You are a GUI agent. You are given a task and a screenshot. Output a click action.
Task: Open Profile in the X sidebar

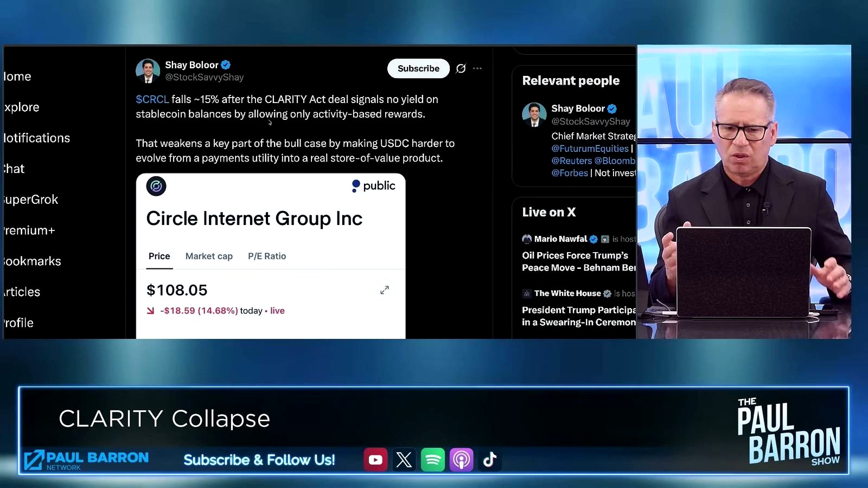pyautogui.click(x=19, y=323)
